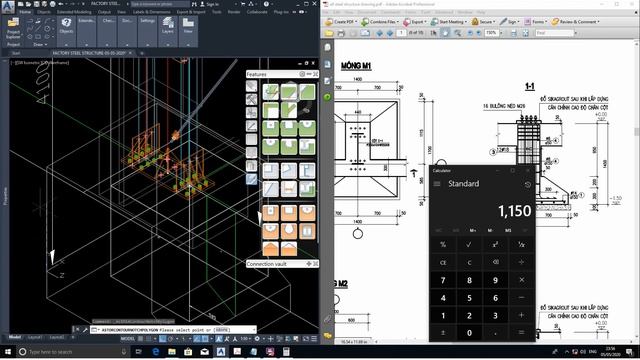Select the first icon in the Features palette sidebar

tap(251, 86)
